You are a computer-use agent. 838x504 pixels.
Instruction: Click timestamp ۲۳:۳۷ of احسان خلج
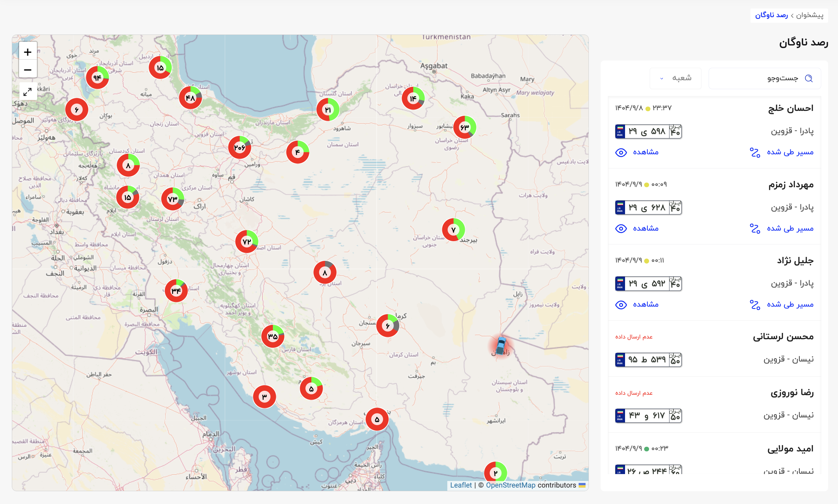point(662,108)
